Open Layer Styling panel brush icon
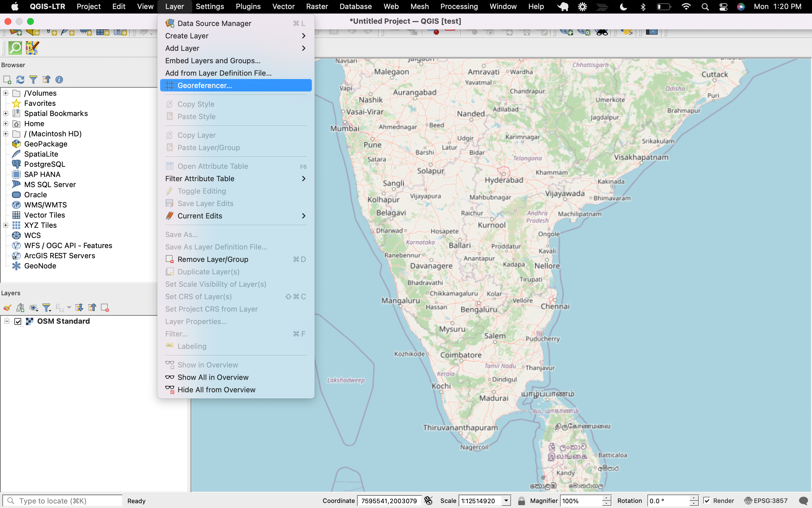The image size is (812, 508). tap(7, 307)
